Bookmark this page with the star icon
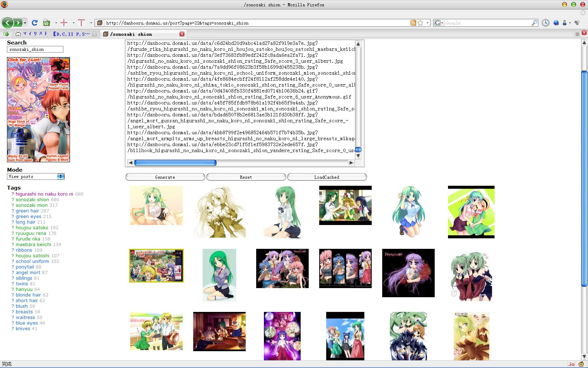588x368 pixels. (x=420, y=23)
